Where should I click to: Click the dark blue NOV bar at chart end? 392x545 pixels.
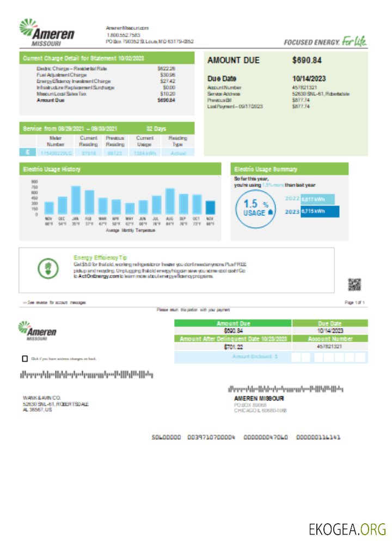(x=210, y=208)
